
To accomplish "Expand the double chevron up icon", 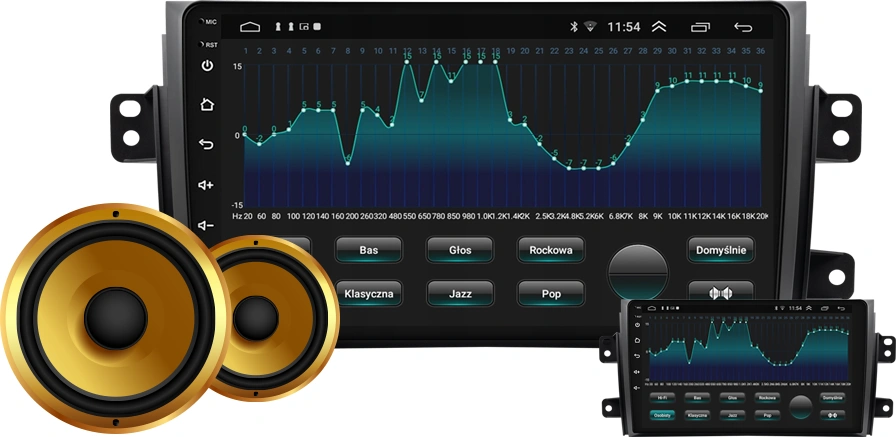I will click(659, 27).
